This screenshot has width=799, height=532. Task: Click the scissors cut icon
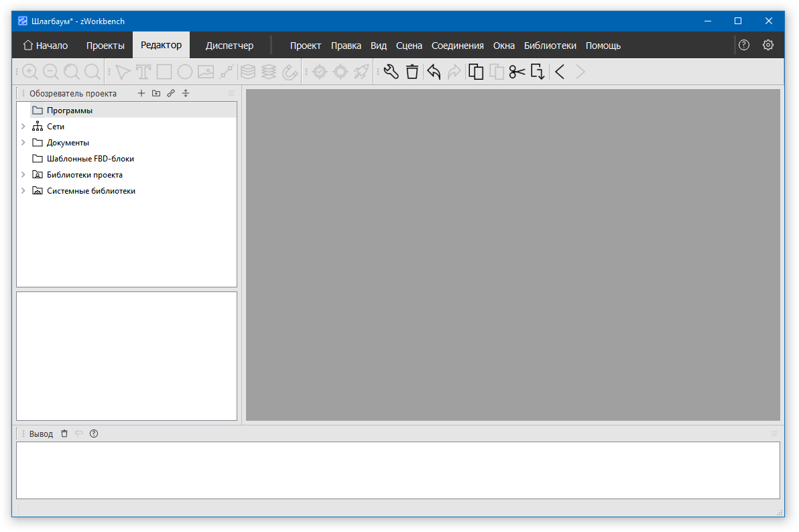(x=517, y=72)
